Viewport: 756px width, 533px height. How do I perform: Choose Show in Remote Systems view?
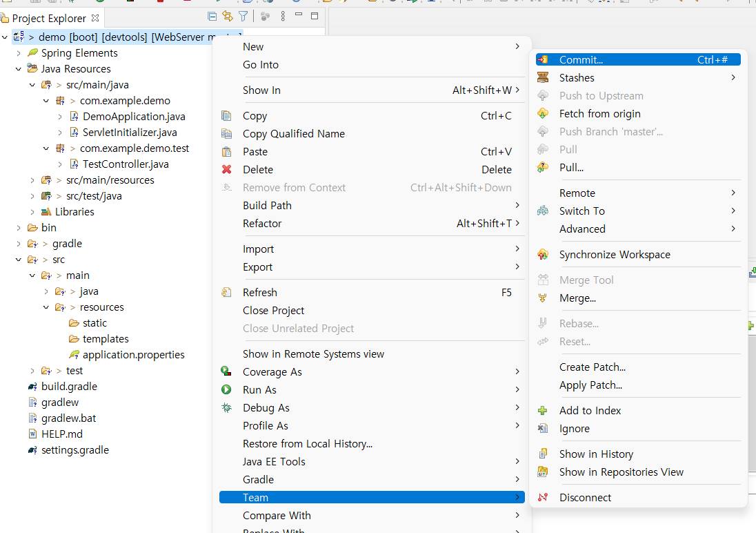372,354
